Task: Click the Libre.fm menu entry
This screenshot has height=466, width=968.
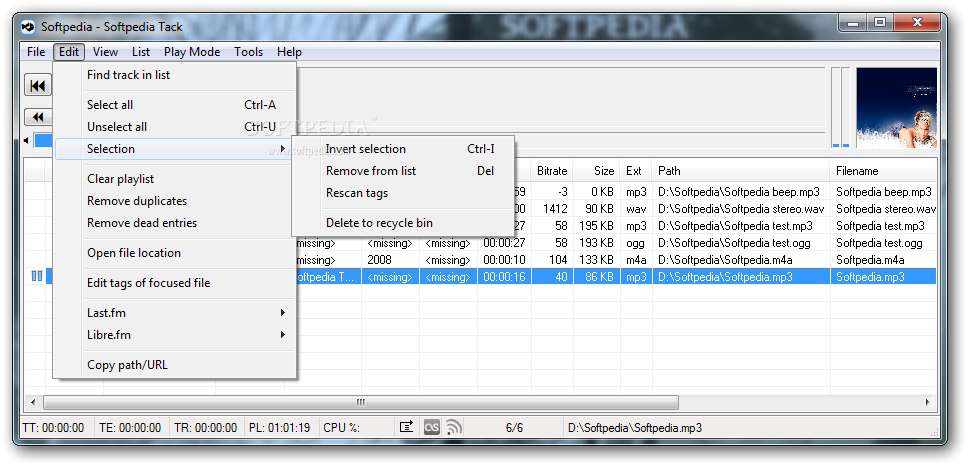Action: (x=175, y=335)
